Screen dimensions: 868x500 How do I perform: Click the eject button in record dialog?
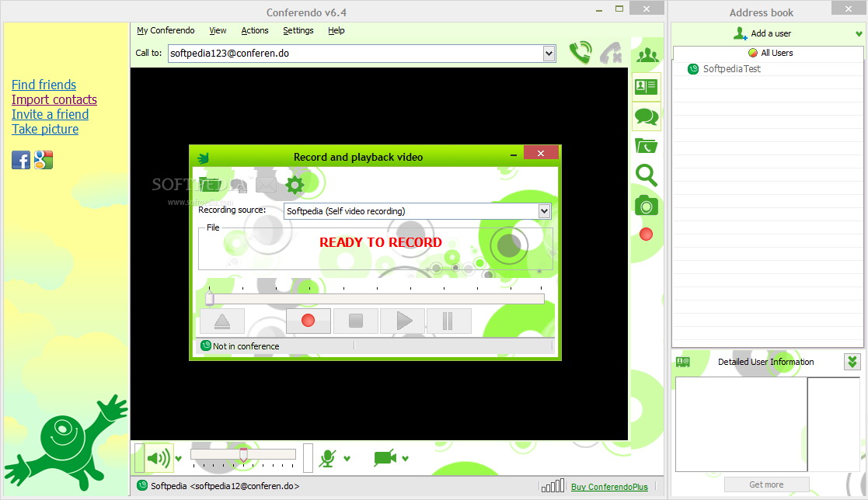click(x=222, y=321)
